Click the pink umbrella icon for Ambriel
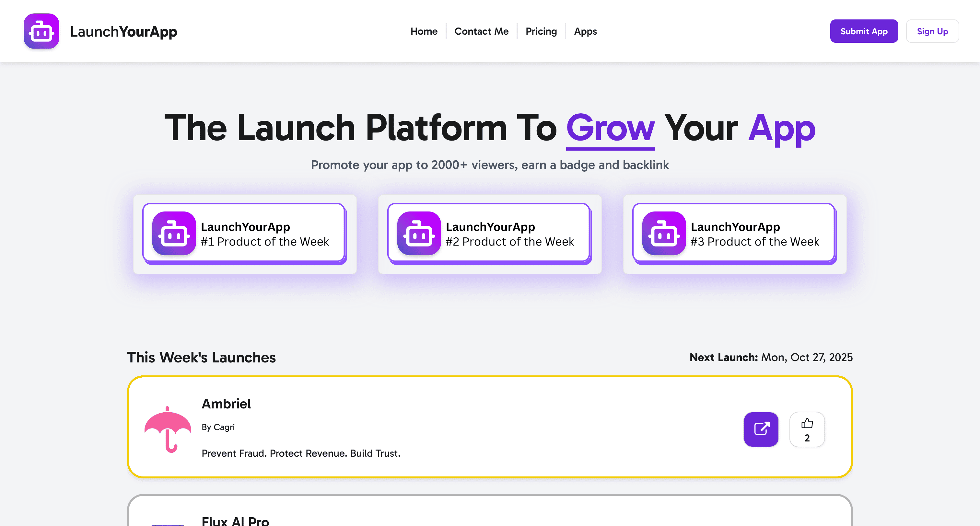Image resolution: width=980 pixels, height=526 pixels. pos(168,430)
